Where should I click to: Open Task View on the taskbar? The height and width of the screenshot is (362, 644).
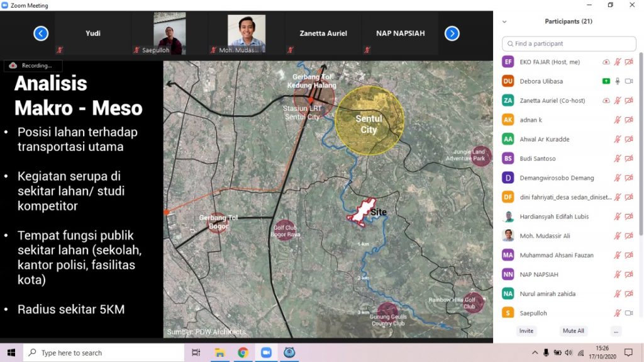[x=196, y=353]
